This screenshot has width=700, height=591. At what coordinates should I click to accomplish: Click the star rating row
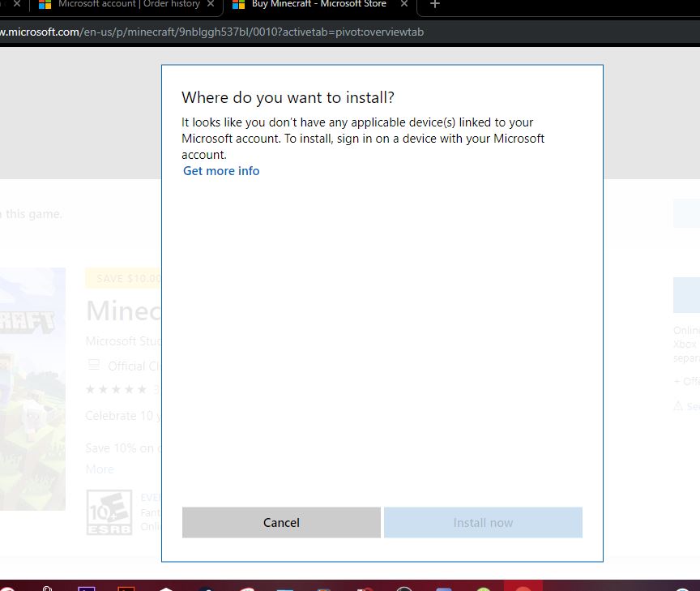coord(116,389)
